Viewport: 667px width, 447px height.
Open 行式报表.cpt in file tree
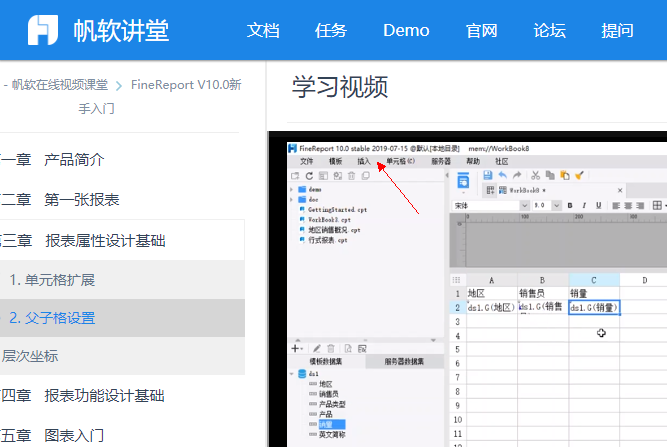(328, 240)
